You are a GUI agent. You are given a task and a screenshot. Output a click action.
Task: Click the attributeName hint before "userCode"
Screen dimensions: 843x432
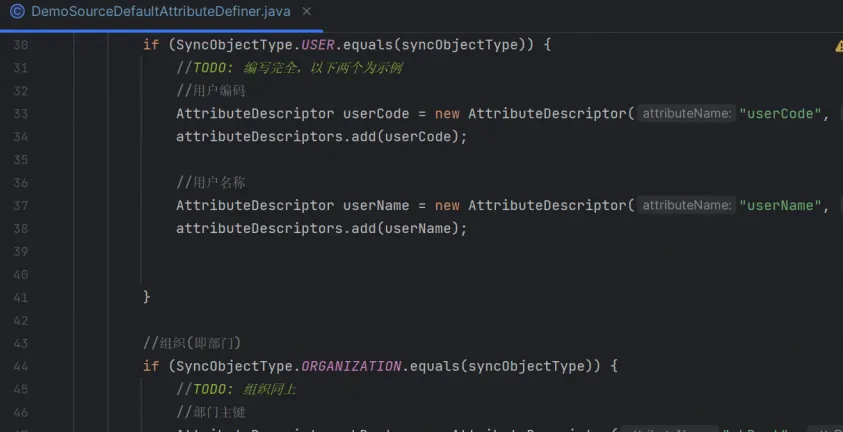[687, 114]
